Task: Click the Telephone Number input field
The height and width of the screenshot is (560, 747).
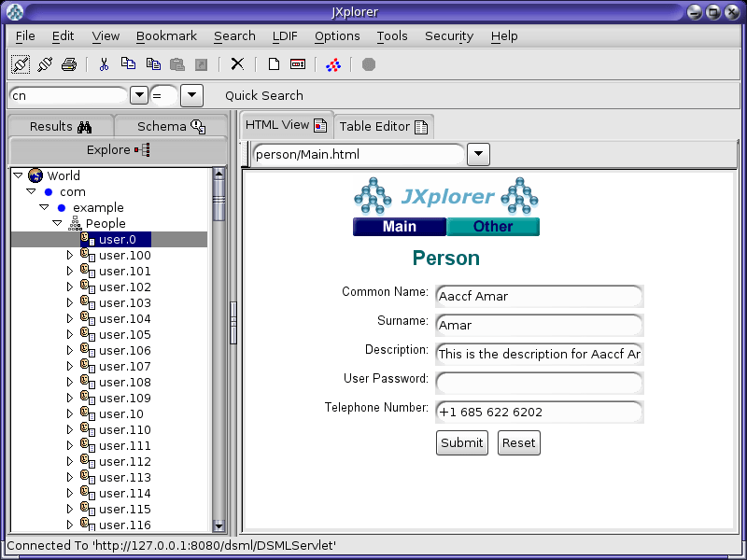Action: 540,412
